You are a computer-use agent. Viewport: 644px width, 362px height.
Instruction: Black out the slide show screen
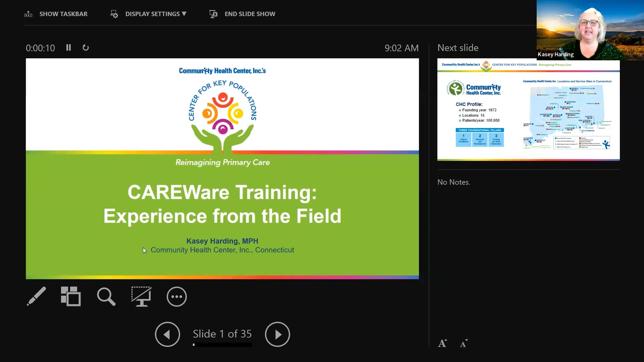click(141, 297)
